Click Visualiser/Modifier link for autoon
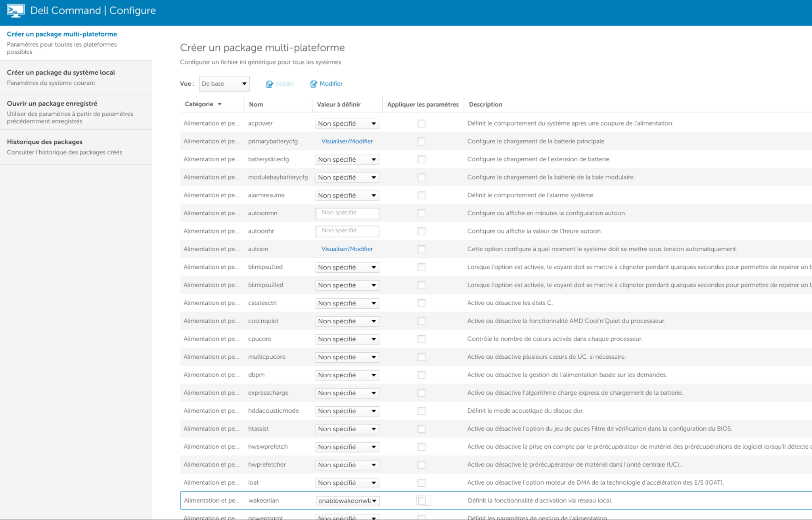The image size is (812, 520). 347,249
